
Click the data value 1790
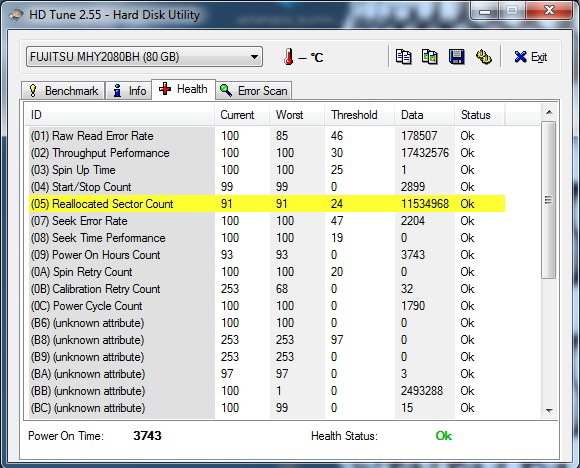click(x=413, y=306)
